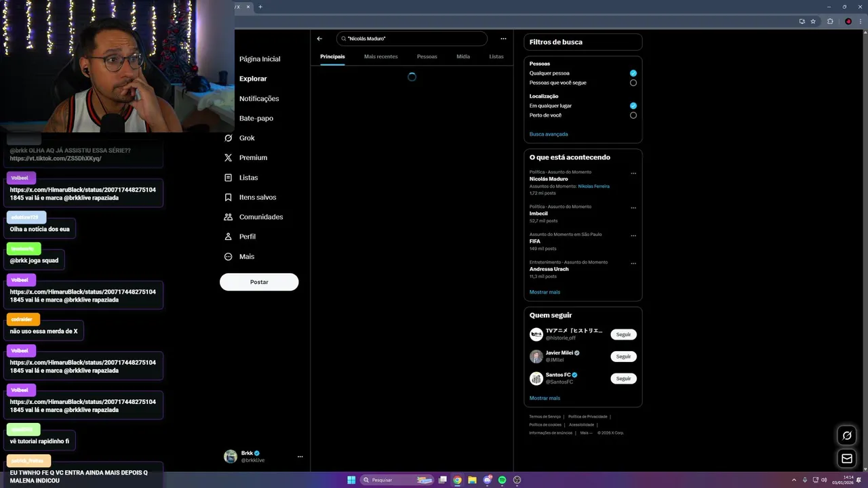The height and width of the screenshot is (488, 868).
Task: Open the Itens salvos bookmark icon
Action: point(228,197)
